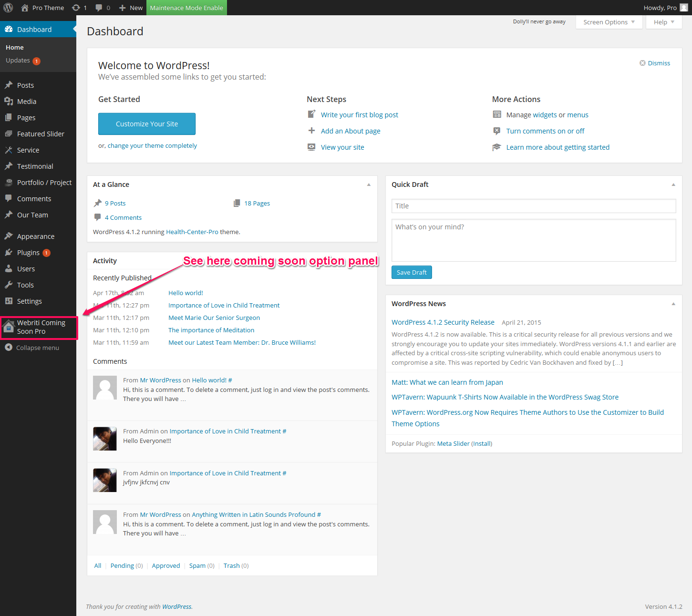Click the Webriti Coming Soon Pro house icon
692x616 pixels.
(9, 327)
